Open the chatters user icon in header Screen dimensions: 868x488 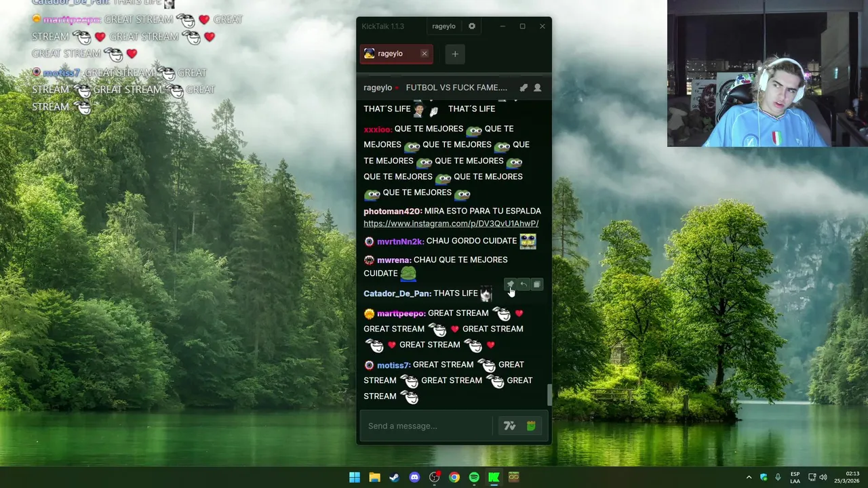(x=537, y=87)
